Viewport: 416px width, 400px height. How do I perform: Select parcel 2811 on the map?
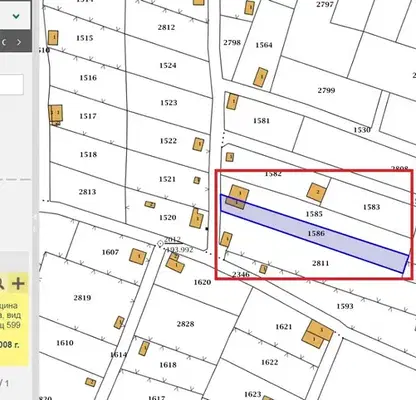point(320,263)
